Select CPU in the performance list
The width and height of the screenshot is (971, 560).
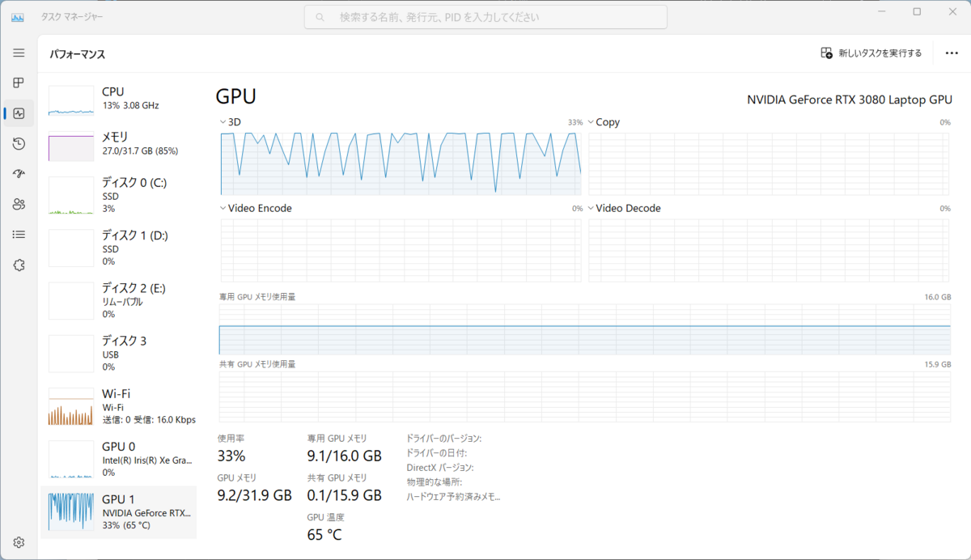[x=119, y=99]
